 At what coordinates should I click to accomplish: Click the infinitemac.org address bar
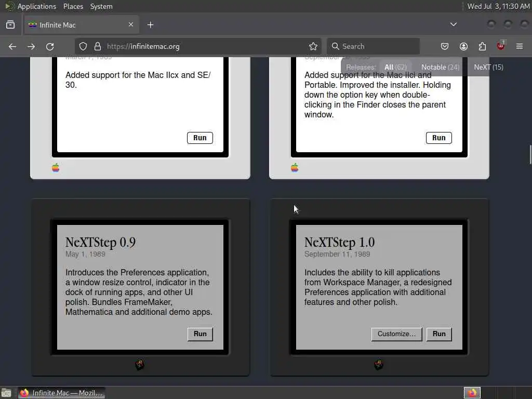(198, 46)
